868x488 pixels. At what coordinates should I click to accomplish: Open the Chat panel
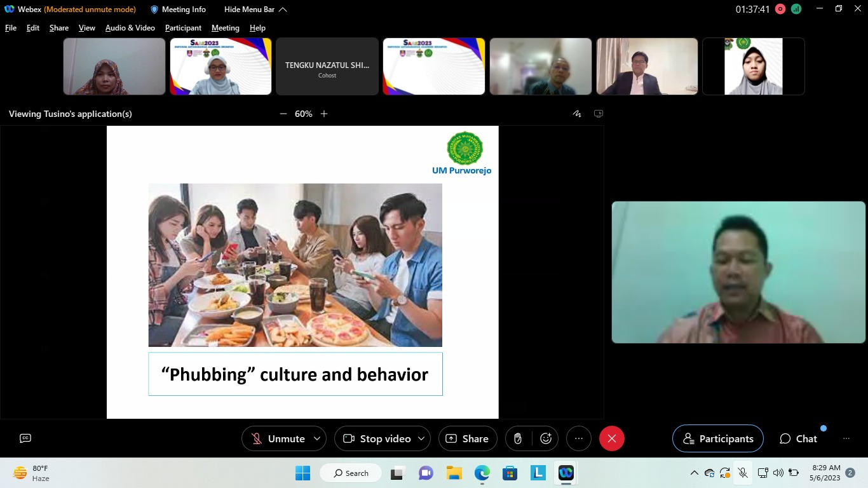pos(799,438)
